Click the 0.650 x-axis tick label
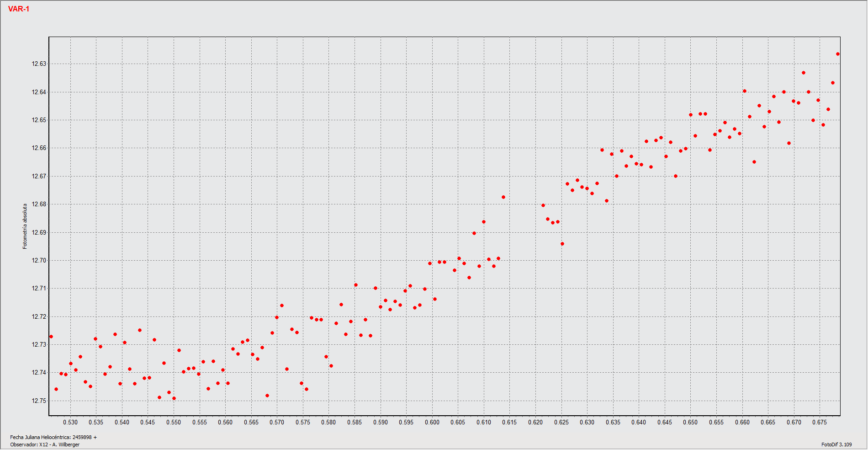The width and height of the screenshot is (868, 450). pyautogui.click(x=690, y=422)
